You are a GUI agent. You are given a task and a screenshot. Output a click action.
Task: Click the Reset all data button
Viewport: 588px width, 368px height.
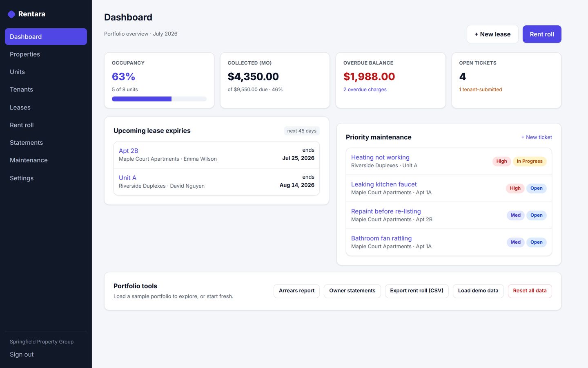(x=530, y=291)
